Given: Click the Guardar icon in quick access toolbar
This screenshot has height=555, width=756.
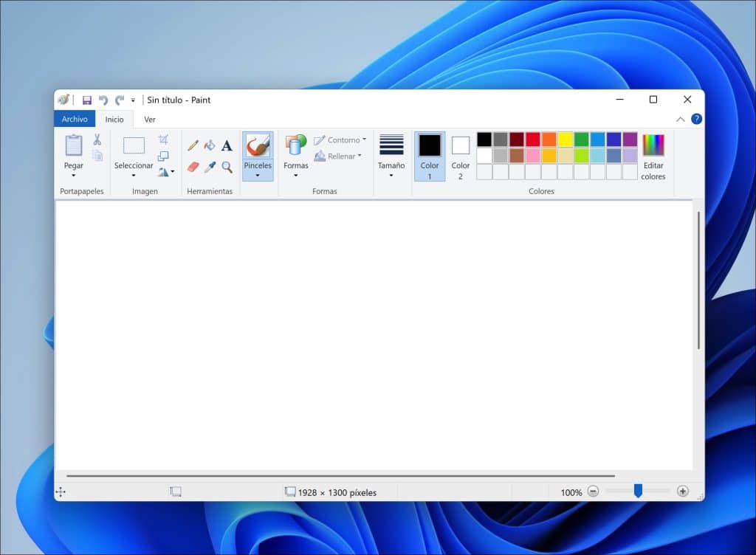Looking at the screenshot, I should point(88,99).
